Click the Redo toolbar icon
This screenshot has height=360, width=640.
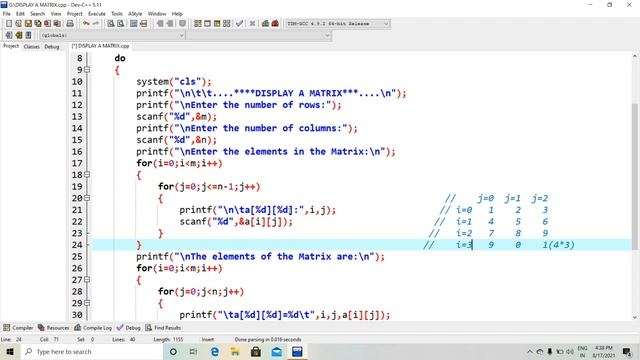click(x=96, y=24)
